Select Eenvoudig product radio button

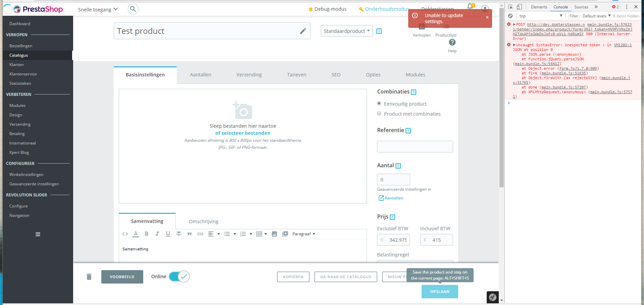[379, 103]
